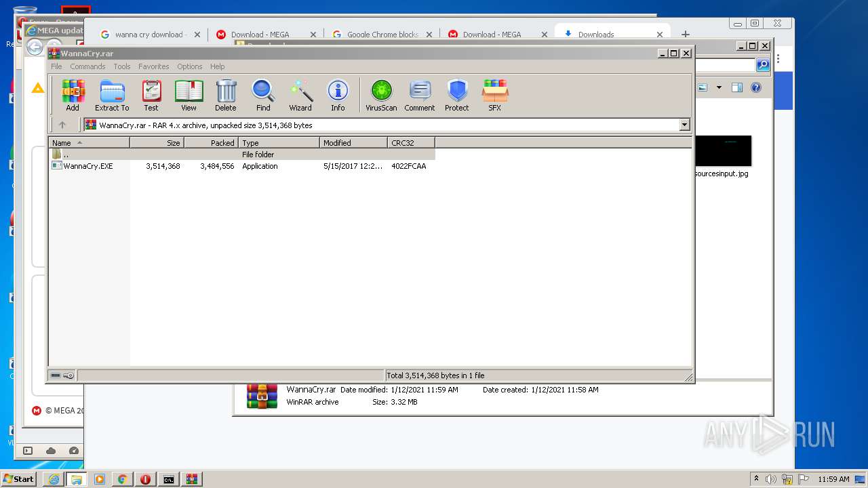The image size is (868, 488).
Task: Click the Back arrow in MEGA window
Action: tap(35, 47)
